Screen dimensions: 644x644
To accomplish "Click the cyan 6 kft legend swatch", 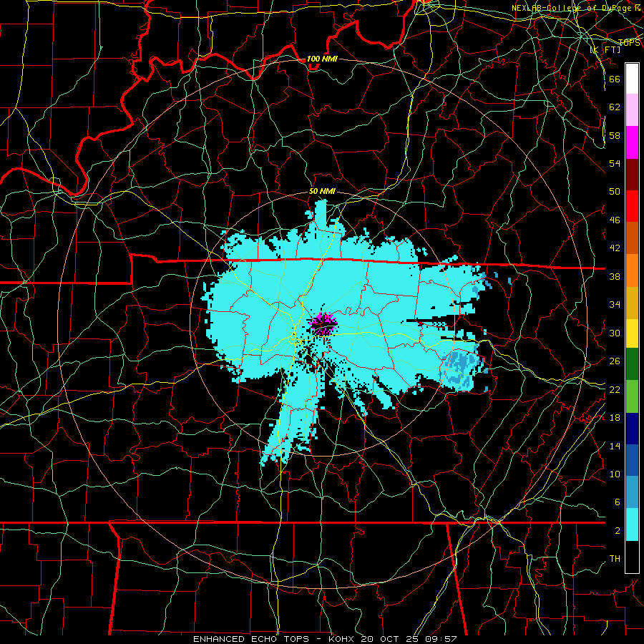I will click(632, 525).
